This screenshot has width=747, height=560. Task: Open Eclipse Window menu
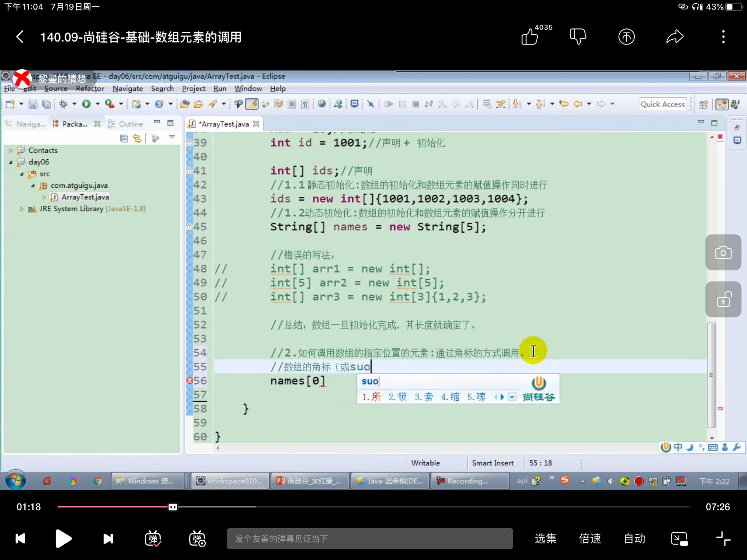pyautogui.click(x=248, y=89)
